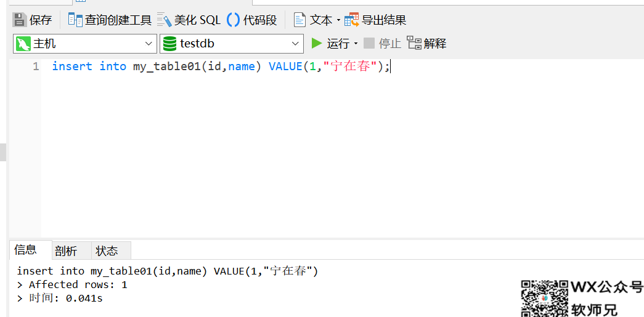
Task: Click the my_table01 table name in editor
Action: 167,66
